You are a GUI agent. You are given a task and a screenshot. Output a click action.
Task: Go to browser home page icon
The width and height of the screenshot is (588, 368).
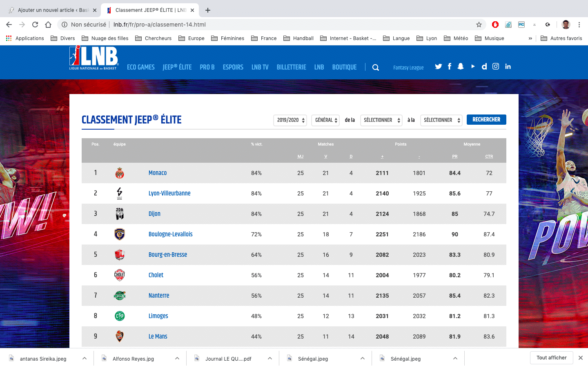(x=48, y=25)
